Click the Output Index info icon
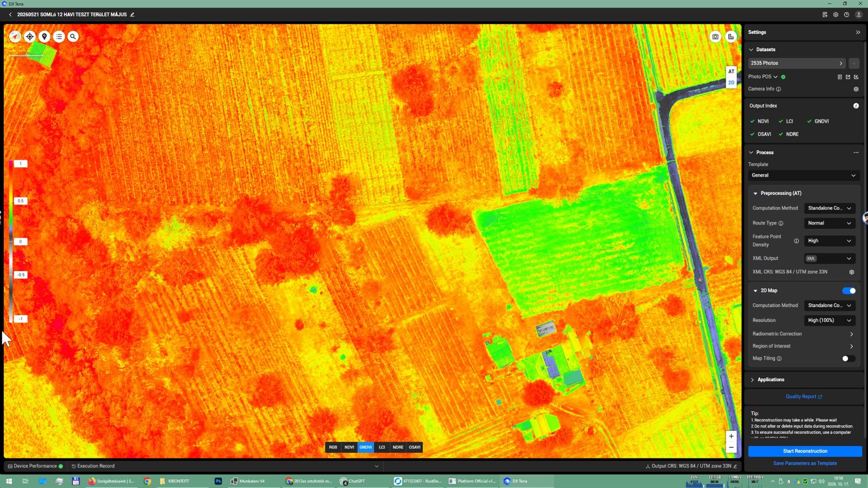Screen dimensions: 868x488 coord(856,106)
